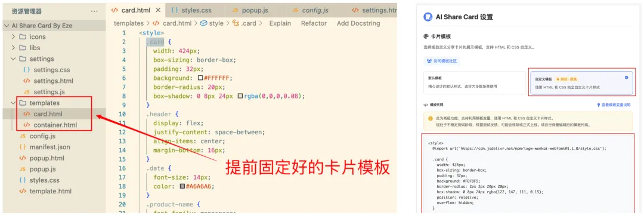Click the JSON braces icon beside manifest.json

coord(23,147)
